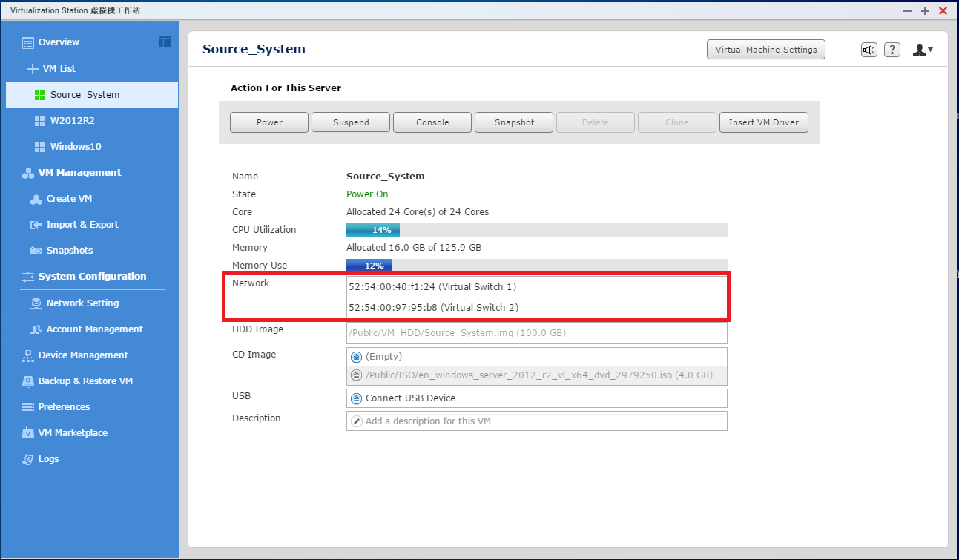Click the description input field

pyautogui.click(x=541, y=421)
